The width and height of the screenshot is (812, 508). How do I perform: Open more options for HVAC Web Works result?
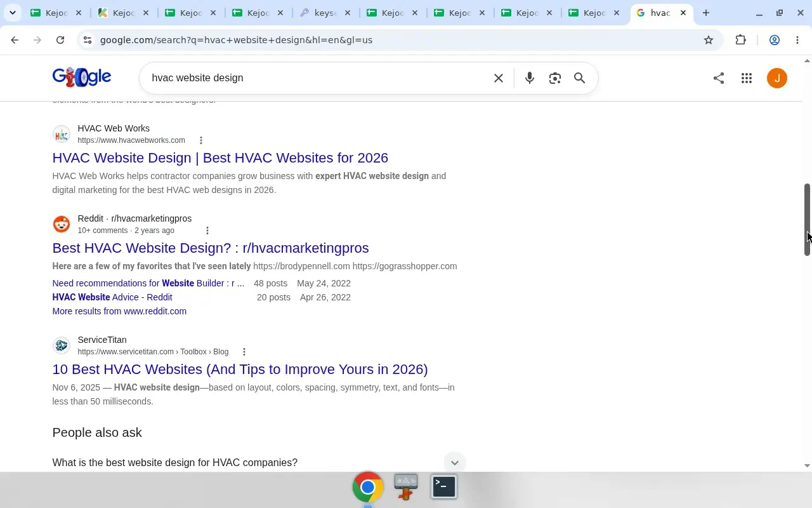(201, 140)
